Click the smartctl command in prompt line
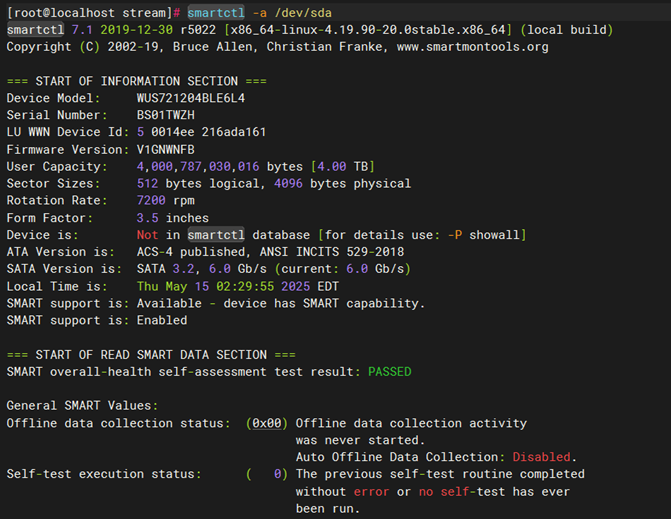Image resolution: width=671 pixels, height=519 pixels. (216, 13)
